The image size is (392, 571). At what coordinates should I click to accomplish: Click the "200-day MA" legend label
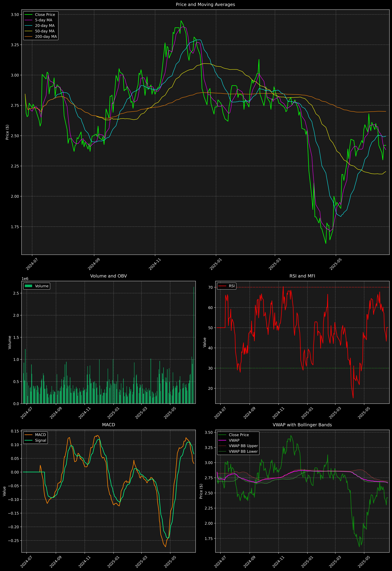(46, 37)
